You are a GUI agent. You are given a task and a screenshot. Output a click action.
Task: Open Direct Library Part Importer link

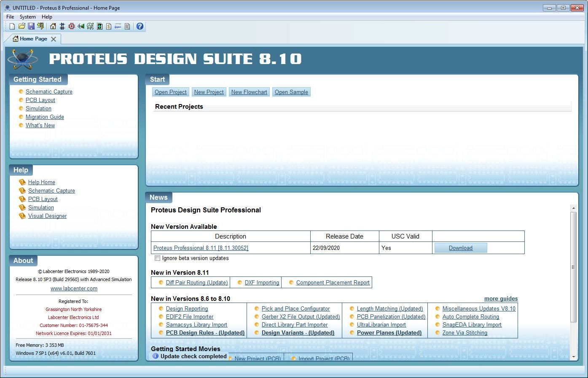point(295,325)
